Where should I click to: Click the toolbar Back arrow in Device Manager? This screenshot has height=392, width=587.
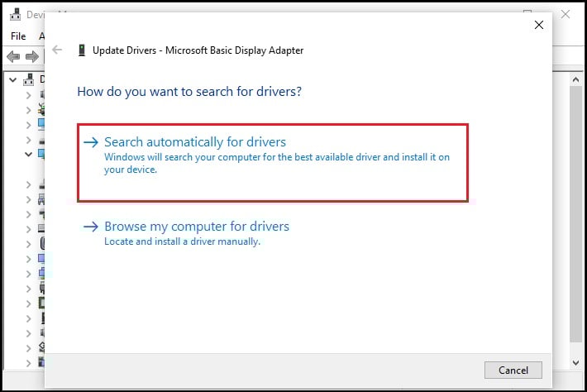pyautogui.click(x=14, y=57)
